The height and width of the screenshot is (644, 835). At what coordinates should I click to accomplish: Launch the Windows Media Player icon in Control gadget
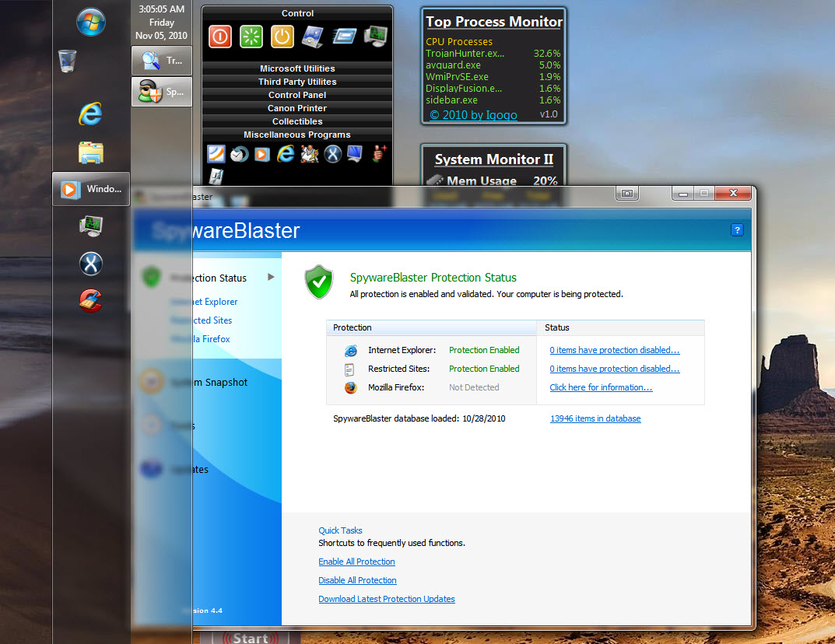(x=262, y=154)
